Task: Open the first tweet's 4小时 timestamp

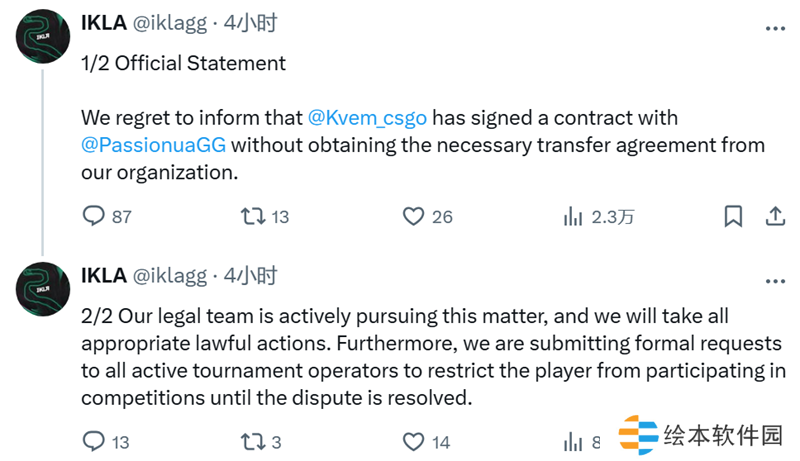Action: pos(250,23)
